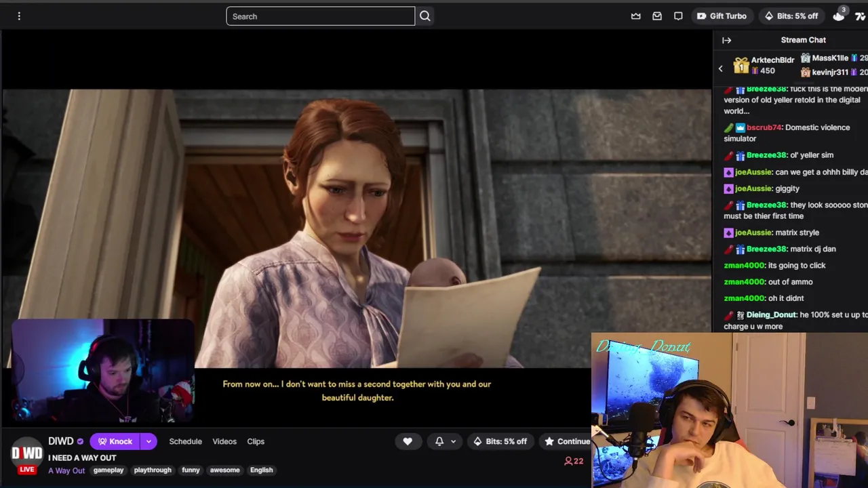
Task: Open the Prime crown loot icon
Action: (x=636, y=16)
